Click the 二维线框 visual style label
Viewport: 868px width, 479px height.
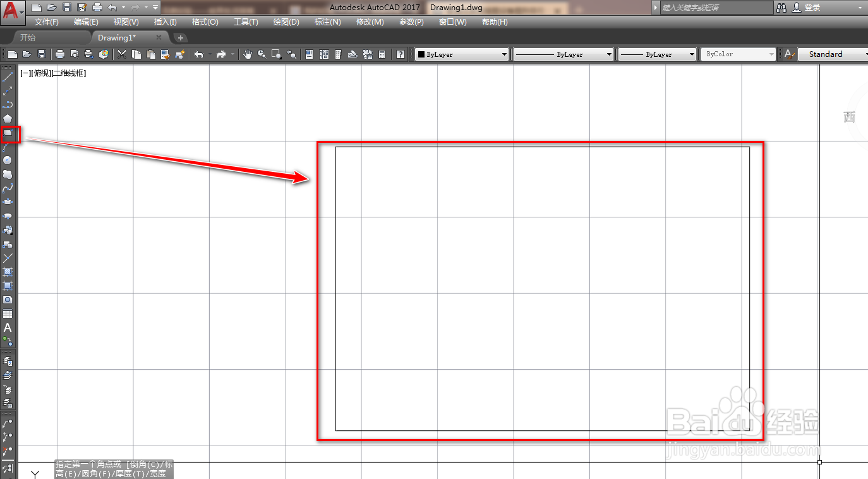pyautogui.click(x=69, y=73)
